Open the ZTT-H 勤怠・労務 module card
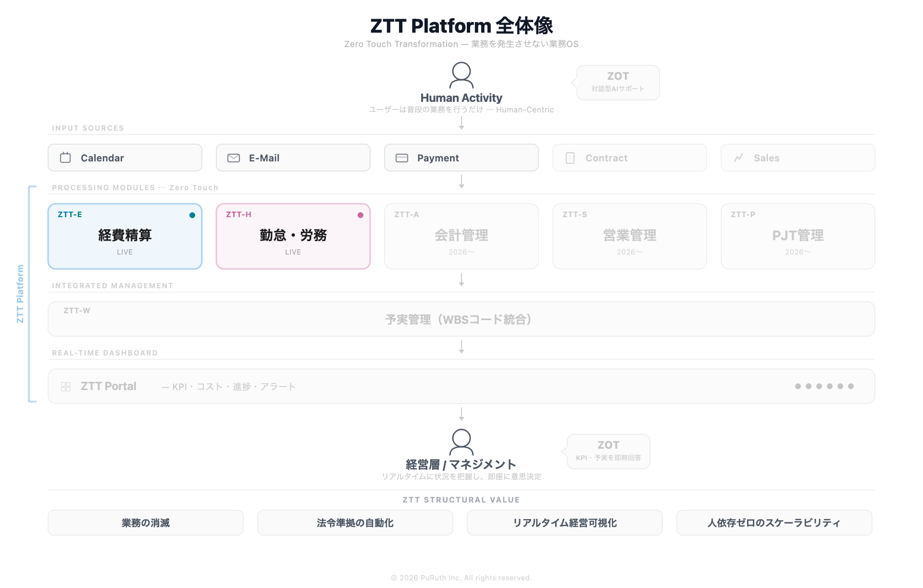 pos(293,236)
